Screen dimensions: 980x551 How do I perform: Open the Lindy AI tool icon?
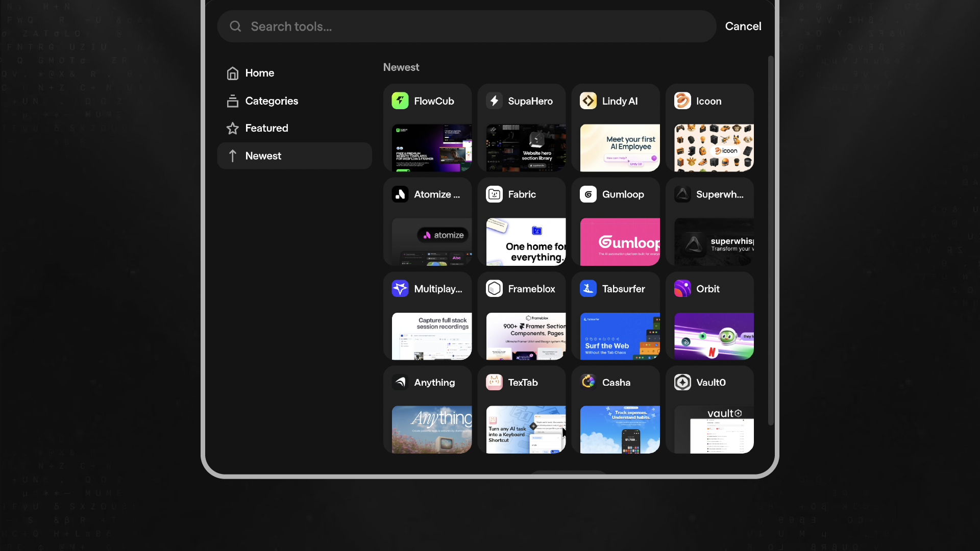[x=588, y=101]
